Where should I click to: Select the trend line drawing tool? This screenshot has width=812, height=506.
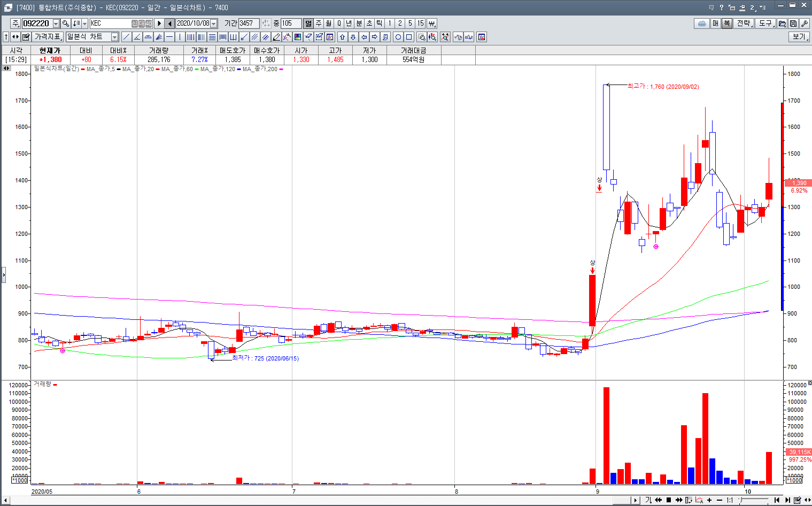(126, 37)
